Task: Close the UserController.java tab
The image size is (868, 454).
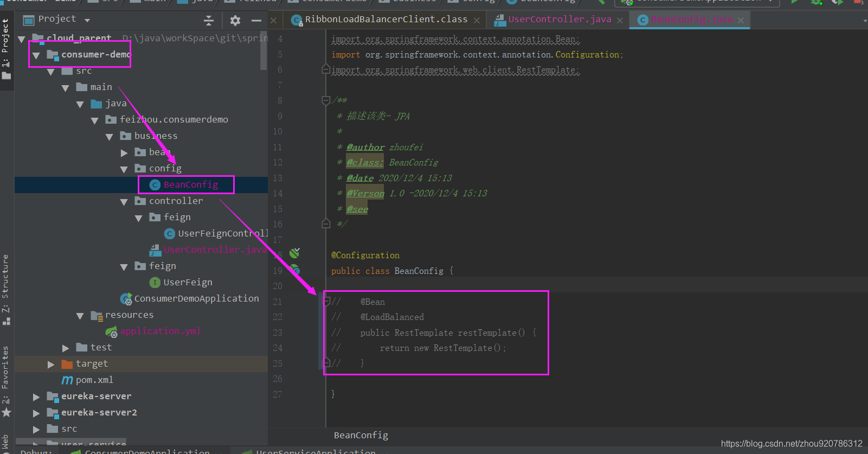Action: [x=620, y=21]
